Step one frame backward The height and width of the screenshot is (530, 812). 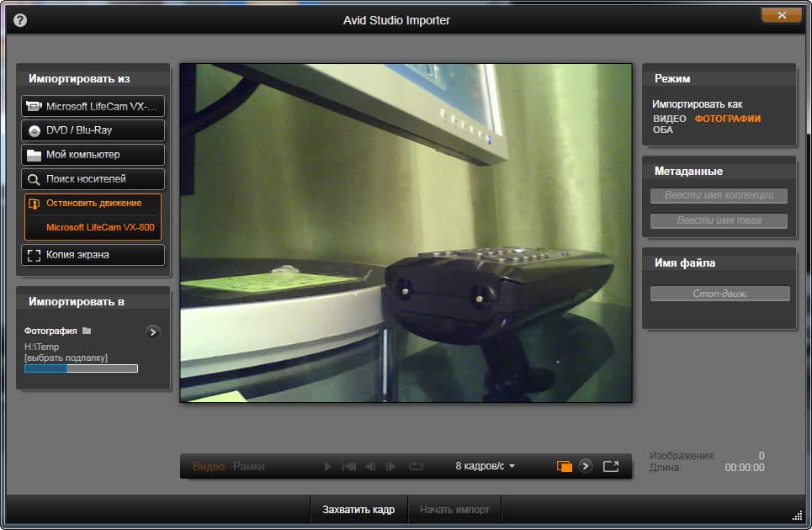370,466
